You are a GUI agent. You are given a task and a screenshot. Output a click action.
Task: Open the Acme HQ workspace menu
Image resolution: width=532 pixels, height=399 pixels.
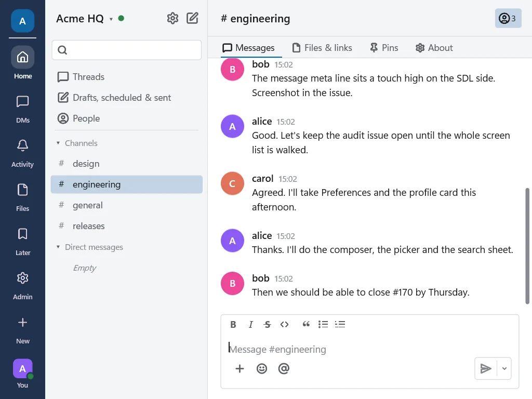[84, 18]
